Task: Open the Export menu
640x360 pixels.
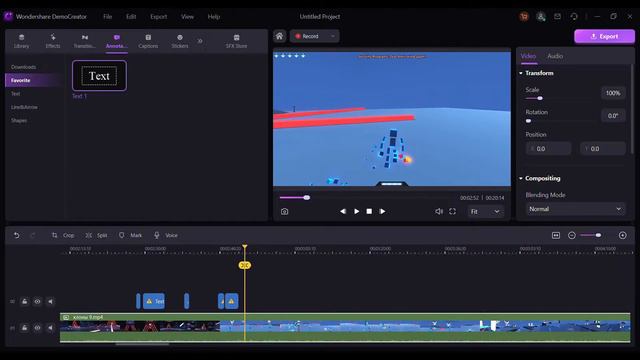Action: (x=158, y=17)
